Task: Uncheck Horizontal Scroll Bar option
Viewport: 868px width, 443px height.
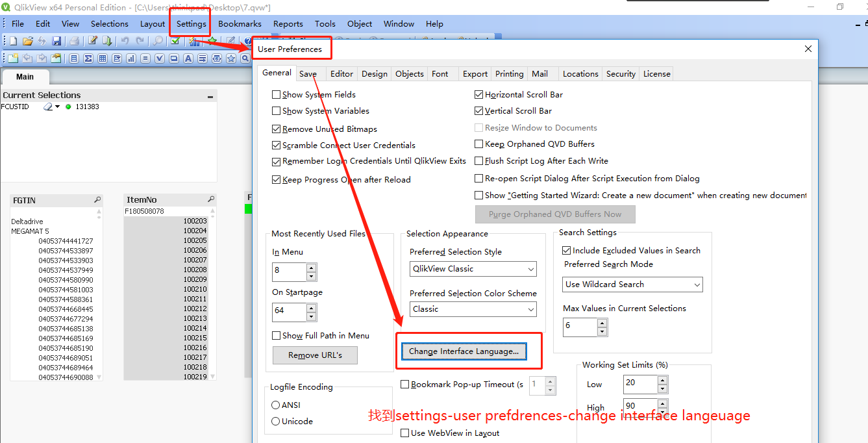Action: coord(479,95)
